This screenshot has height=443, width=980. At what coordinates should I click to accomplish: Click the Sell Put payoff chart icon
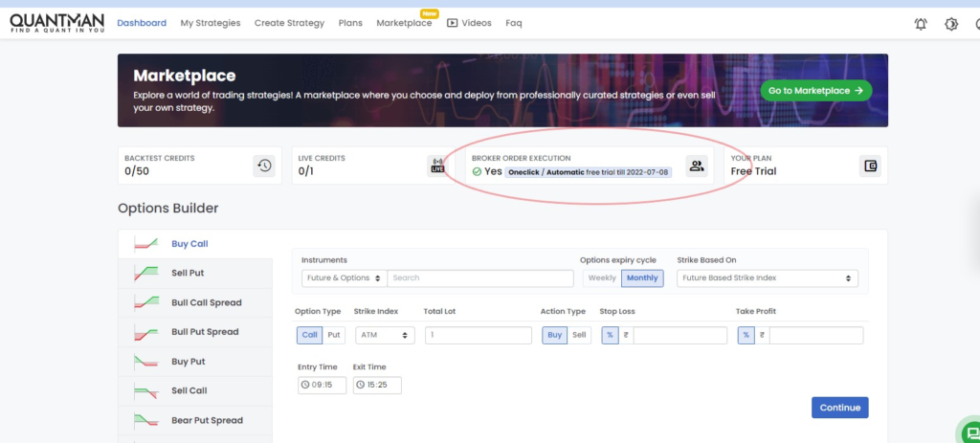(145, 273)
